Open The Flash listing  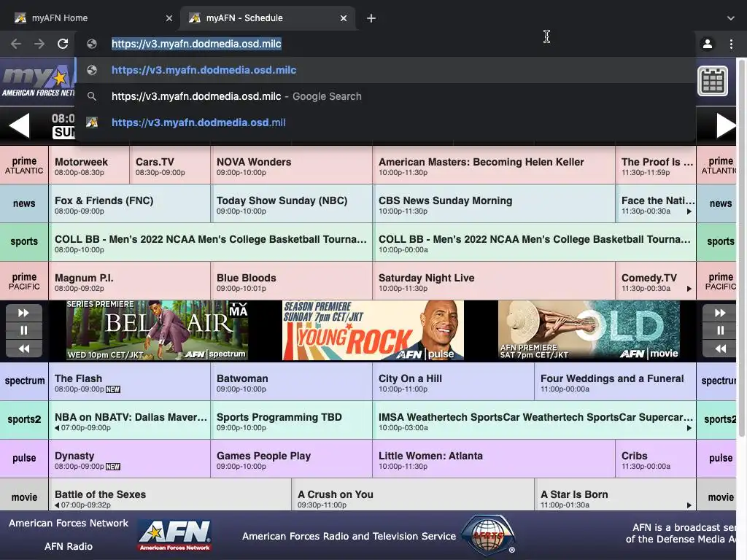tap(130, 381)
